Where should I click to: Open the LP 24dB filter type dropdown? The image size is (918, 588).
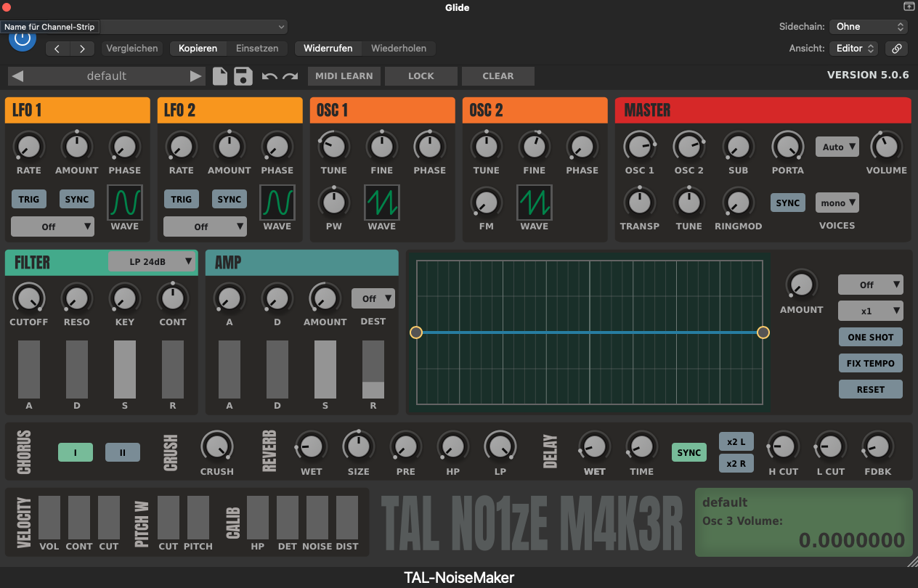pos(152,261)
